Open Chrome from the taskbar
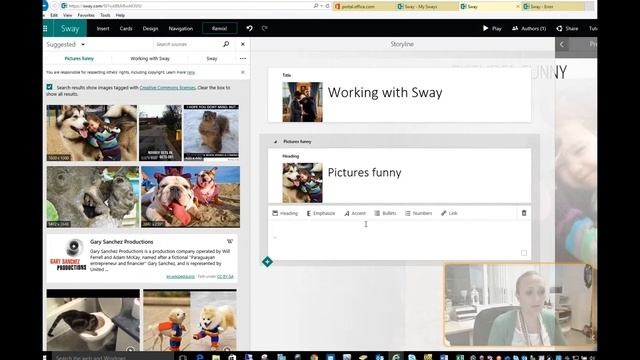The width and height of the screenshot is (640, 360). click(x=314, y=357)
